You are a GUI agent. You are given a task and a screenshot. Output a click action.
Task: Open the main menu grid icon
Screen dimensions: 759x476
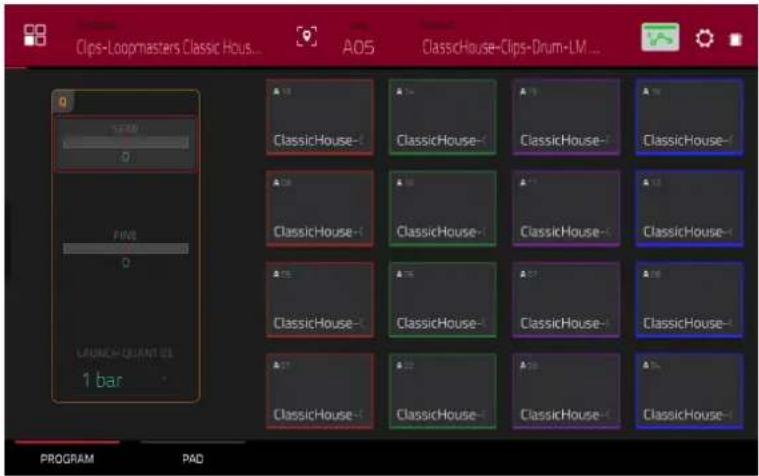coord(35,35)
